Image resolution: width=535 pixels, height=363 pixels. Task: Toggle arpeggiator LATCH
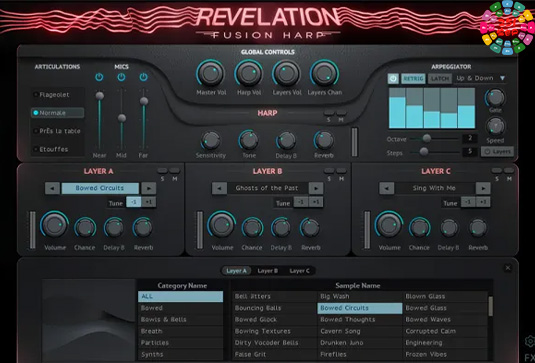(x=440, y=78)
